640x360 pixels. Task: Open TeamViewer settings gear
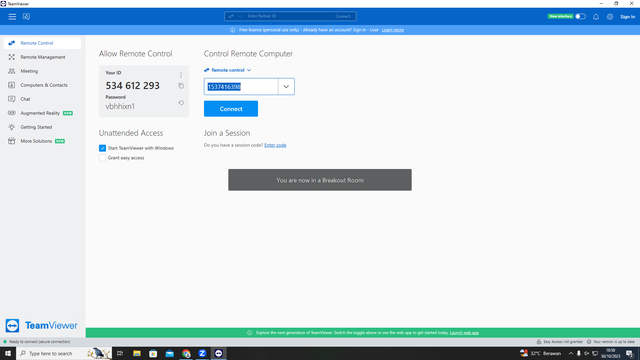pos(610,17)
